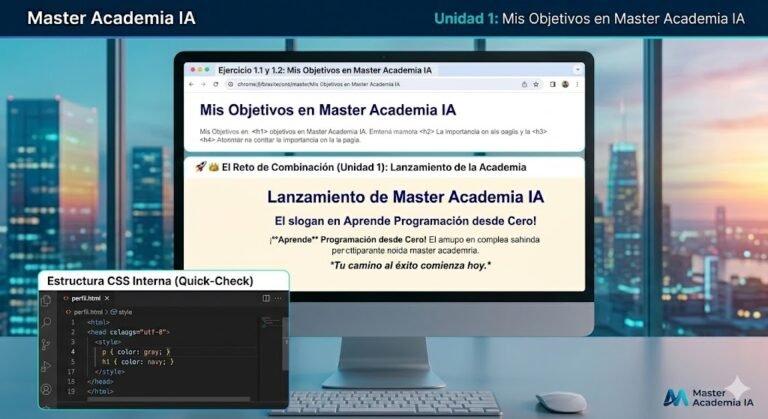
Task: Click the El slogan en Aprende Programación subtitle
Action: (406, 221)
